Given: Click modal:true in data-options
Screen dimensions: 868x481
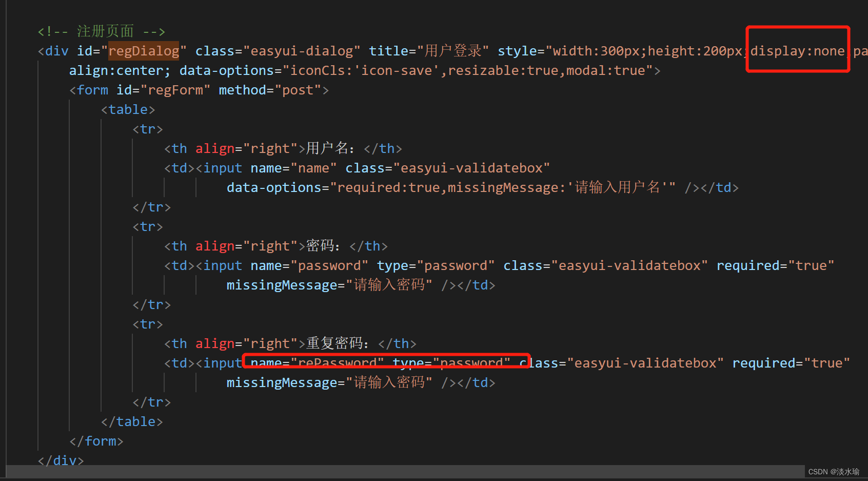Looking at the screenshot, I should (x=605, y=70).
